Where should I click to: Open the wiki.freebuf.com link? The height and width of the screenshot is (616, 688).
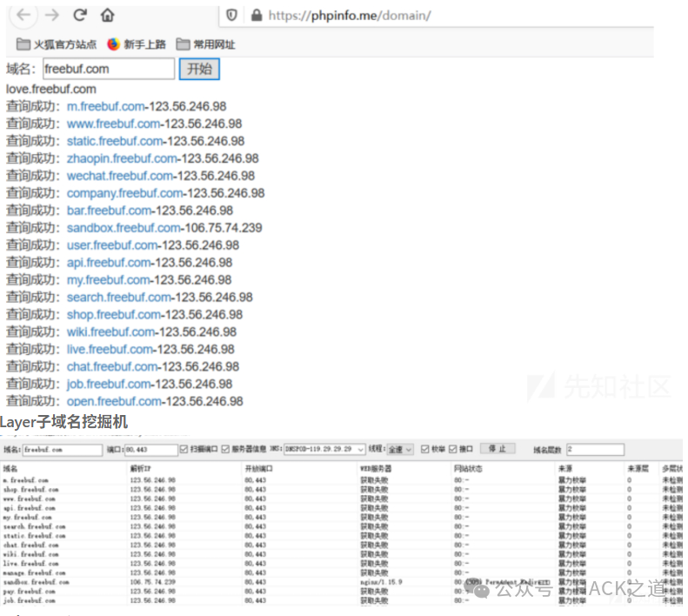pos(110,332)
